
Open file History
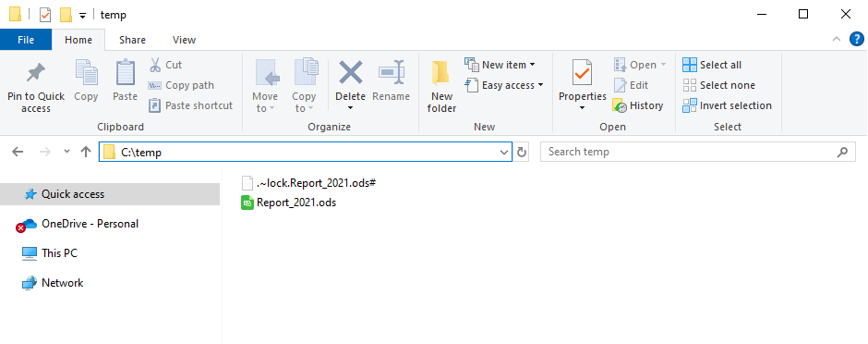(638, 105)
